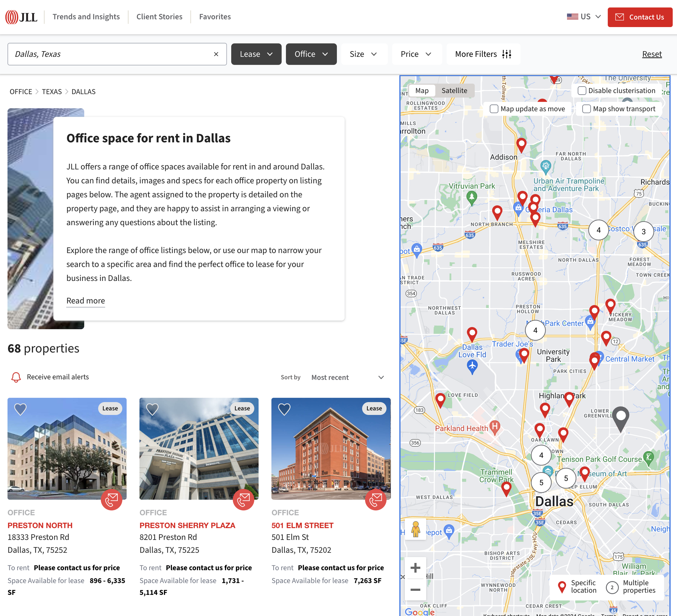This screenshot has width=677, height=616.
Task: Open the Price filter dropdown
Action: [x=416, y=54]
